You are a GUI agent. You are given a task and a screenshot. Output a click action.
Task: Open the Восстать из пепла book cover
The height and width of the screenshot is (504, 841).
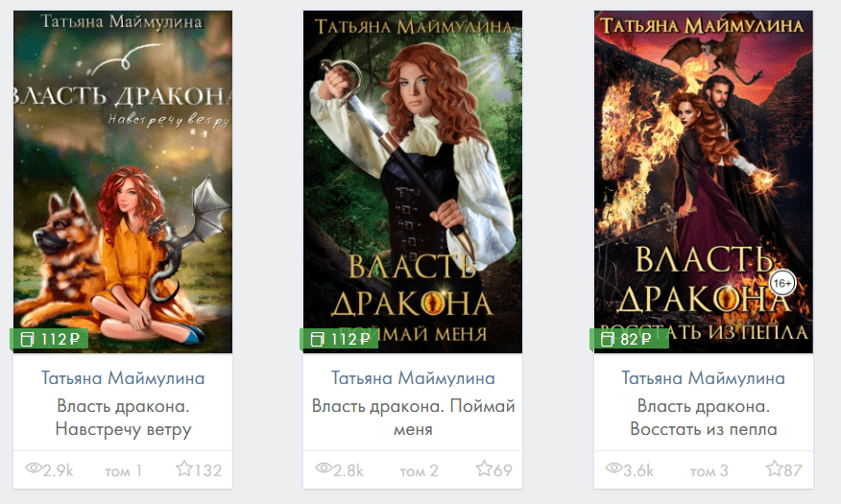(x=703, y=181)
